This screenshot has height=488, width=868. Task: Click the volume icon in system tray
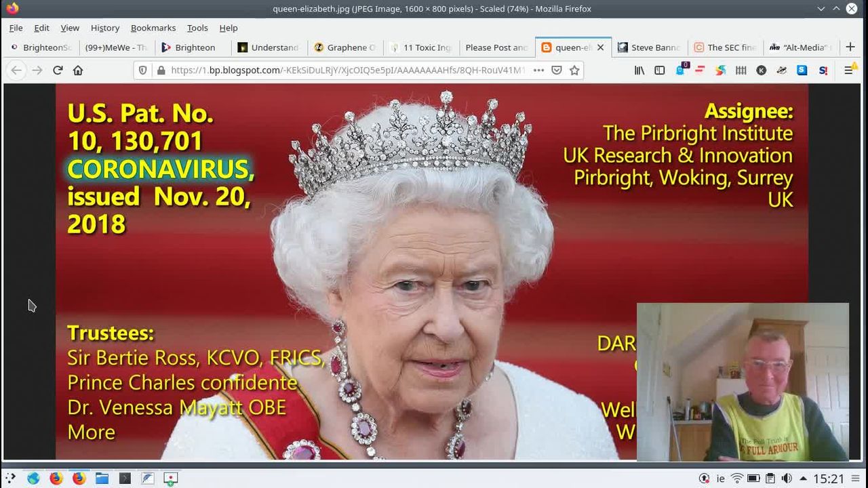(x=787, y=479)
